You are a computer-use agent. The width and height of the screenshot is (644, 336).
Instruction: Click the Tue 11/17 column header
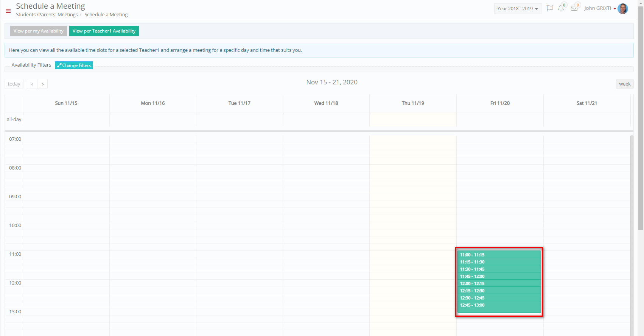[x=240, y=103]
